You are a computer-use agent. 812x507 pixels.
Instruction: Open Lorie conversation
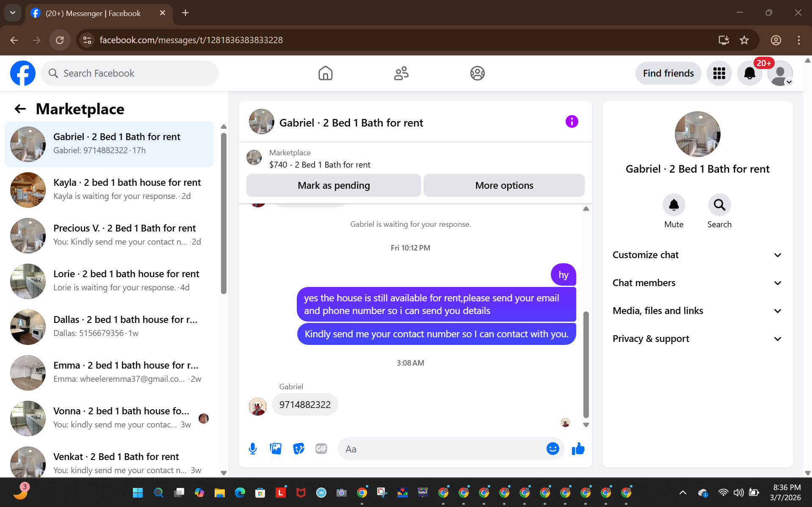coord(109,281)
